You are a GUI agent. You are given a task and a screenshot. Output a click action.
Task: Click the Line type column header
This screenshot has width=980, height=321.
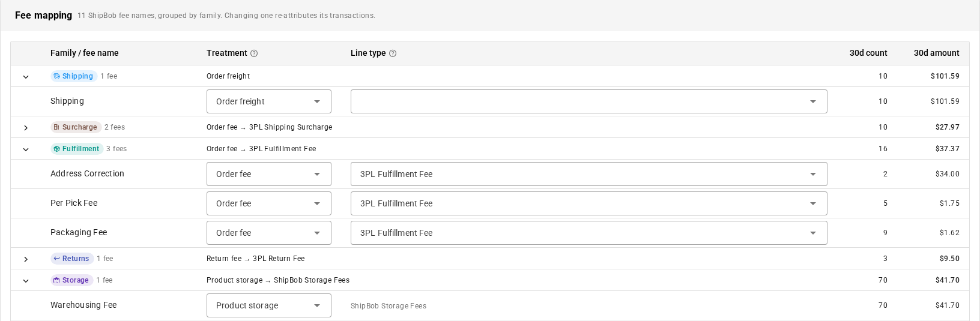368,53
